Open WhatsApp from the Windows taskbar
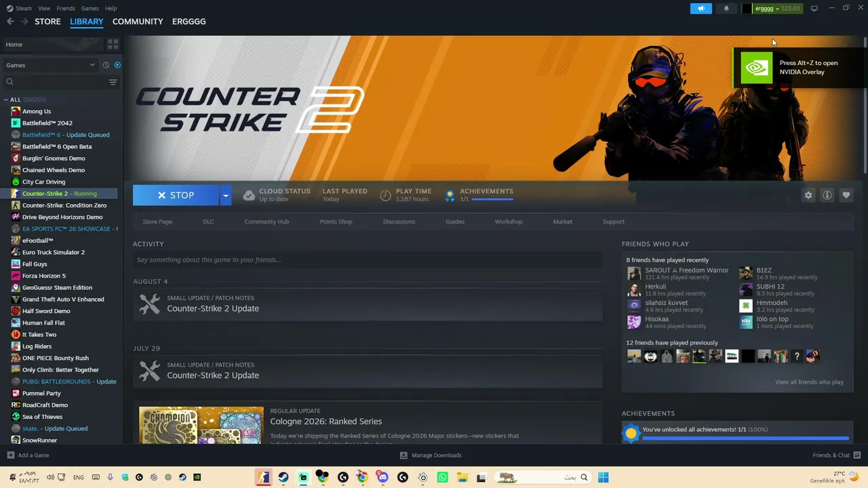This screenshot has width=868, height=488. point(443,477)
